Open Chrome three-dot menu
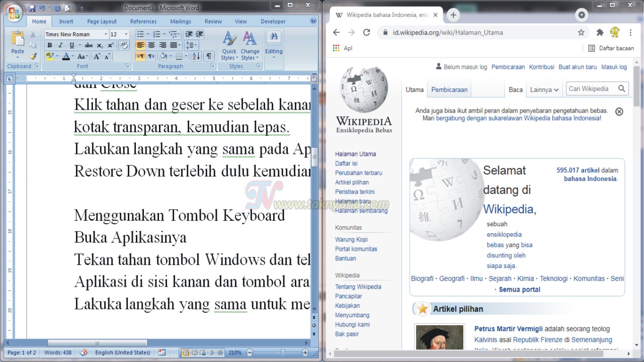The width and height of the screenshot is (644, 362). point(630,32)
